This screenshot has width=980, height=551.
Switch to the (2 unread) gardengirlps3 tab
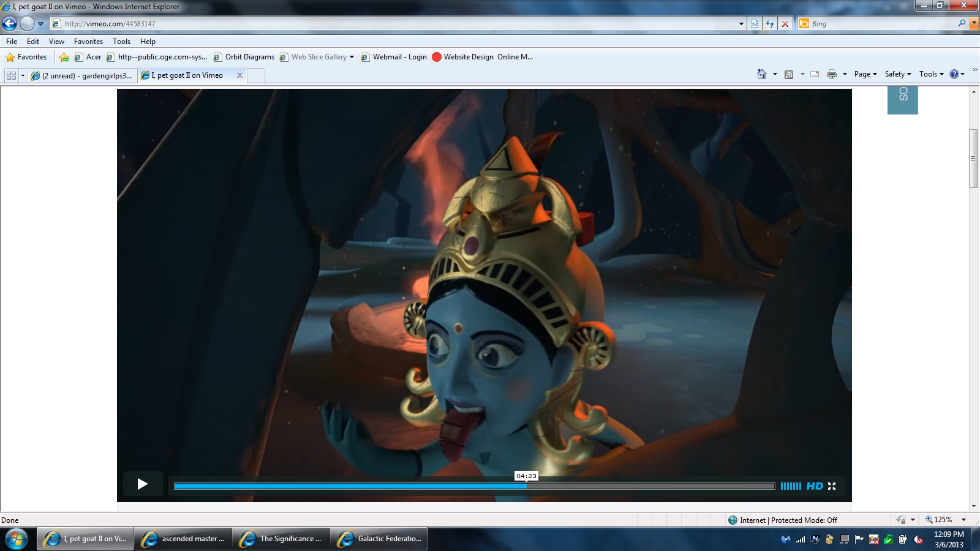[x=81, y=75]
